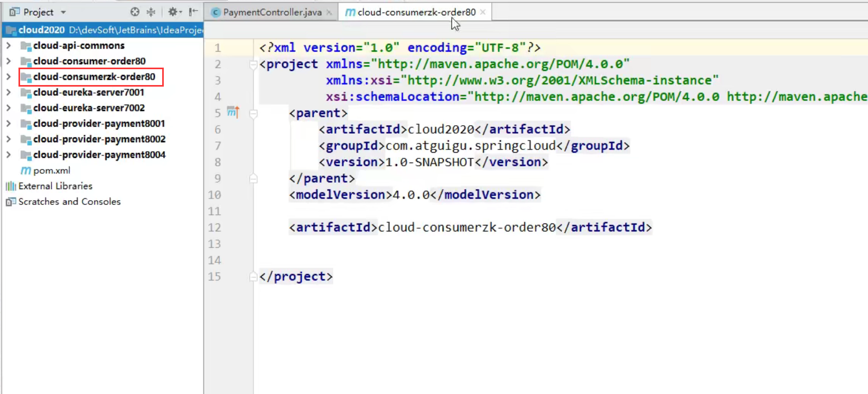
Task: Click the cloud-api-commons folder icon
Action: tap(26, 46)
